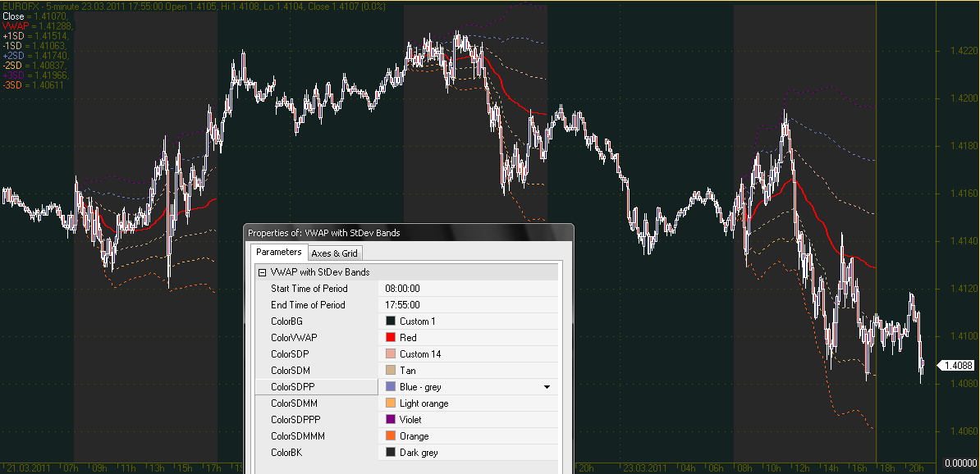Viewport: 980px width, 474px height.
Task: Click the Properties dialog title bar
Action: coord(408,233)
